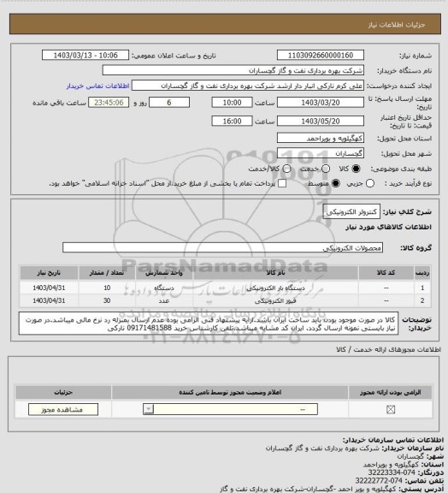The width and height of the screenshot is (448, 493).
Task: Open the supplier license status dropdown
Action: pyautogui.click(x=230, y=409)
